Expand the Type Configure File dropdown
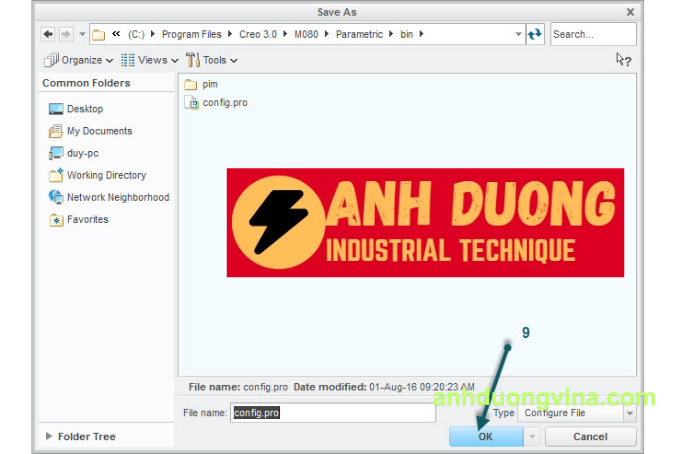Viewport: 680px width, 454px height. coord(629,413)
